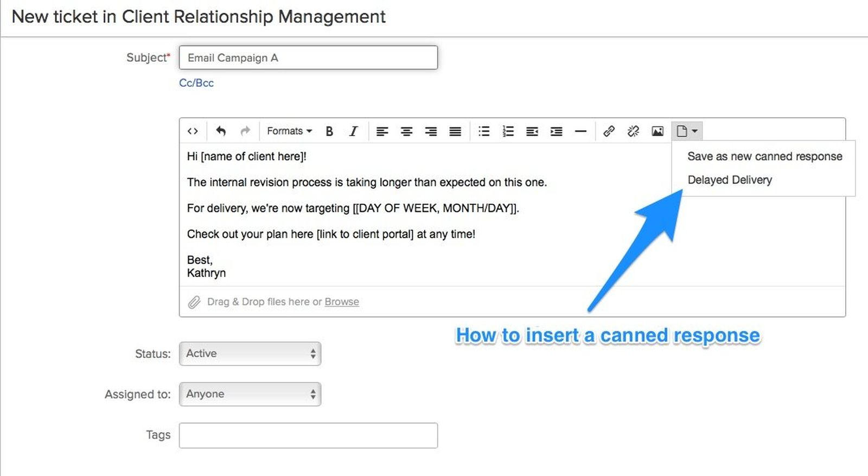Open the Assigned to dropdown showing Anyone
Screen dimensions: 868x476
(x=250, y=394)
